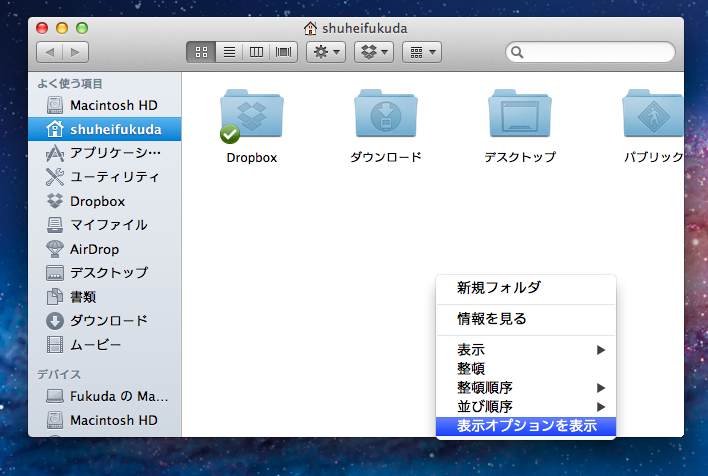Open Dropbox in the sidebar

click(105, 201)
